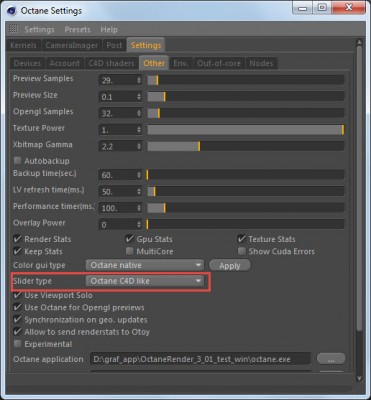Adjust the Xbitmap Gamma slider
The height and width of the screenshot is (400, 371).
click(x=246, y=146)
